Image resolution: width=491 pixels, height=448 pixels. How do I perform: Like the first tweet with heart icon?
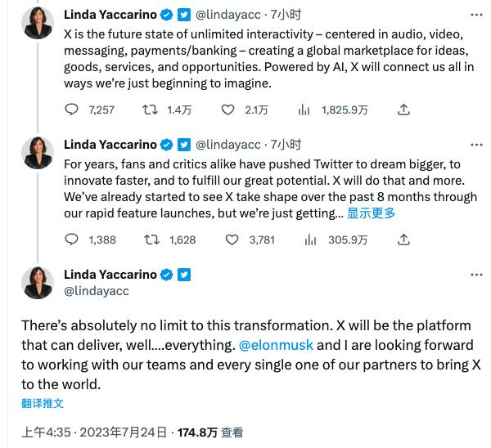click(227, 110)
